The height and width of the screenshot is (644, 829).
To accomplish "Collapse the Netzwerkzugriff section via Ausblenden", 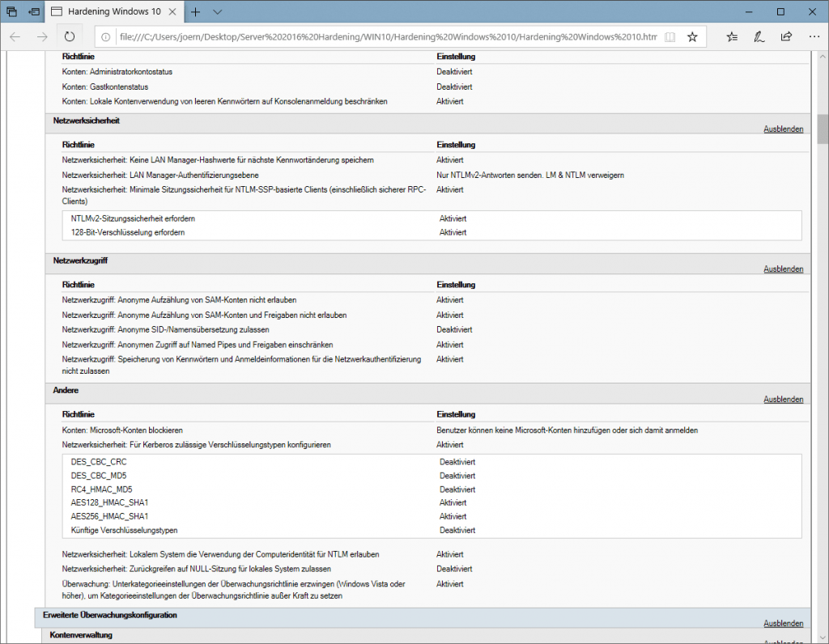I will 783,268.
